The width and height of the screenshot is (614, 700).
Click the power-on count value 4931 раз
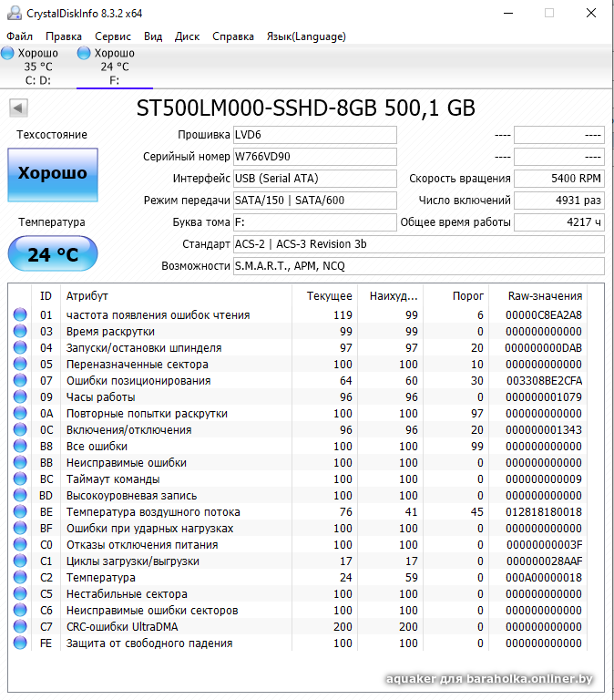pyautogui.click(x=559, y=201)
